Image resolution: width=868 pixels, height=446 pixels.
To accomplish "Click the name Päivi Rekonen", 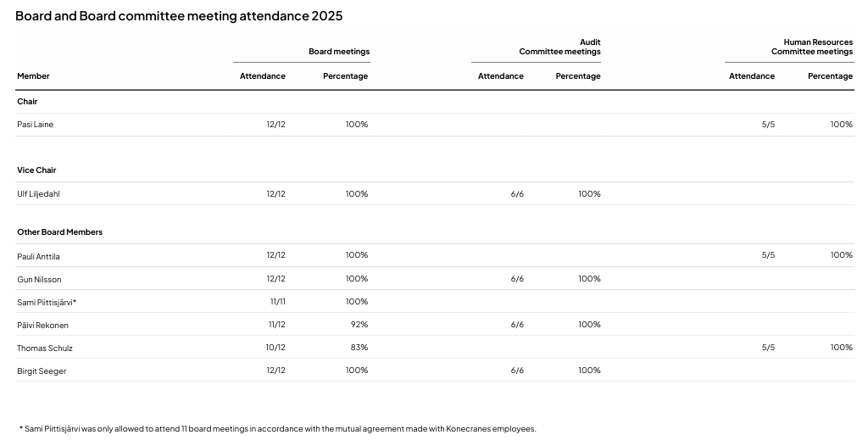I will coord(42,325).
